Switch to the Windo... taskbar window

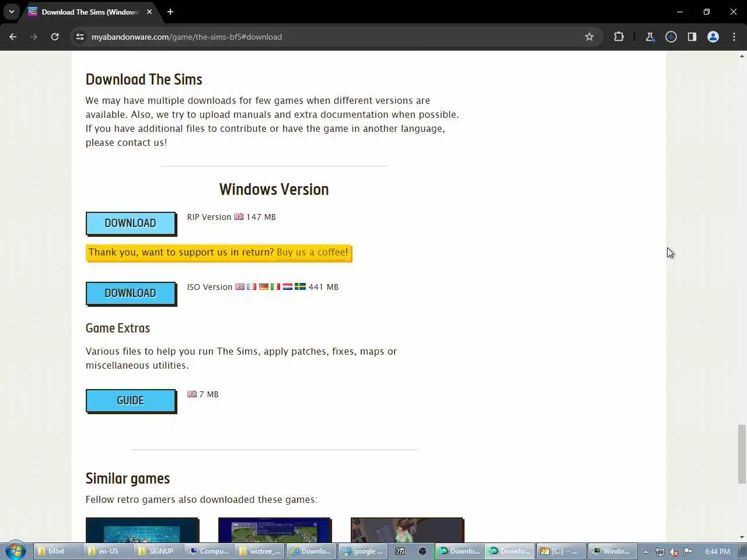click(x=611, y=551)
